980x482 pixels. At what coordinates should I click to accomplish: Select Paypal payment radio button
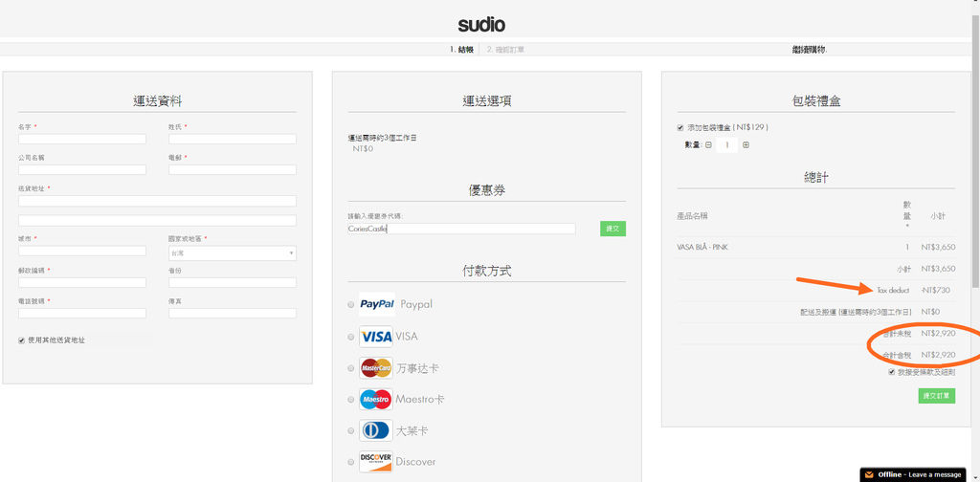click(350, 305)
